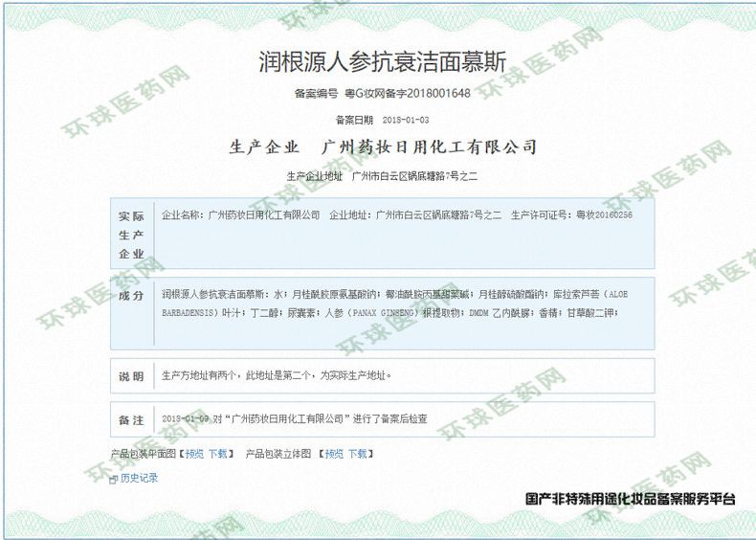The width and height of the screenshot is (756, 540).
Task: Click the product title 润根源人参抗衰洁面慕斯
Action: pyautogui.click(x=380, y=63)
